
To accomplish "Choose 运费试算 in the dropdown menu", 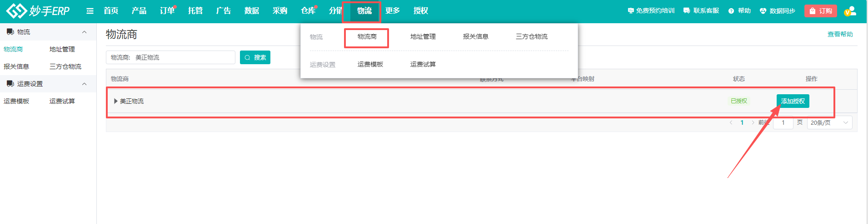I will (423, 64).
